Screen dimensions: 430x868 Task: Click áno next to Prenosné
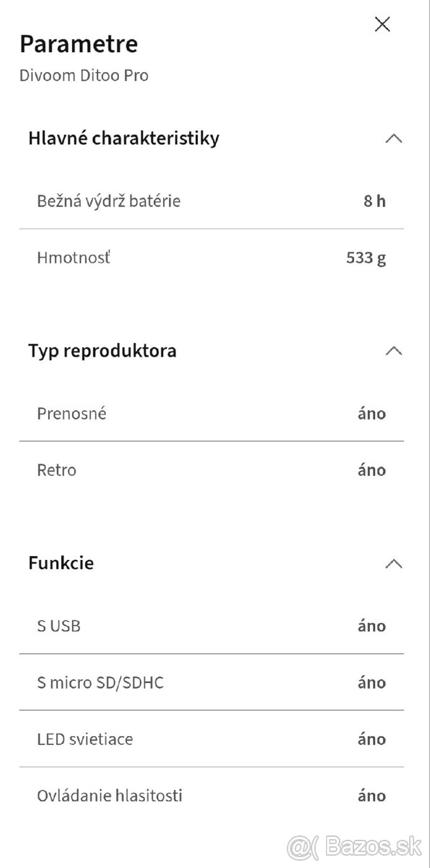(371, 414)
